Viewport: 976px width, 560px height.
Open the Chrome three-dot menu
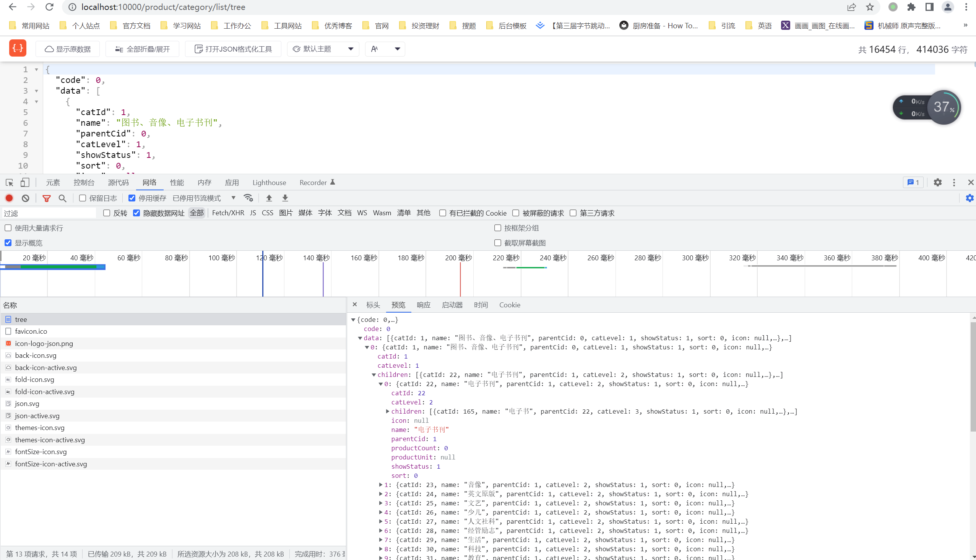966,7
